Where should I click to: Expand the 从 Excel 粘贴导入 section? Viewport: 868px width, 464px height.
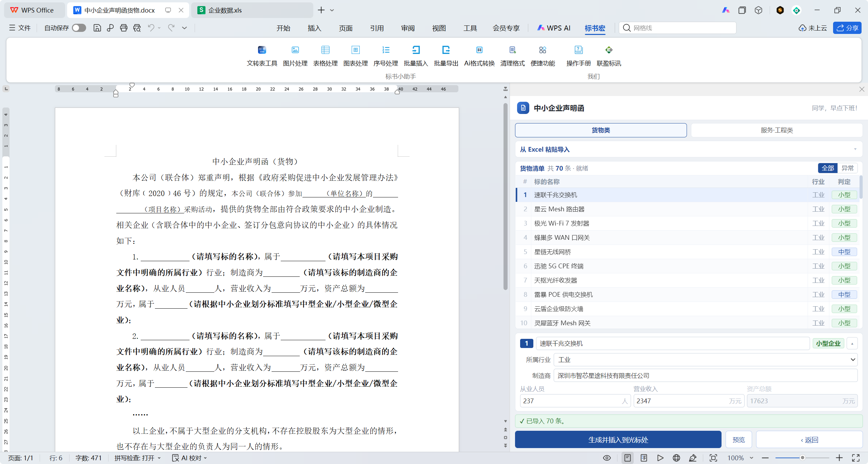[689, 149]
